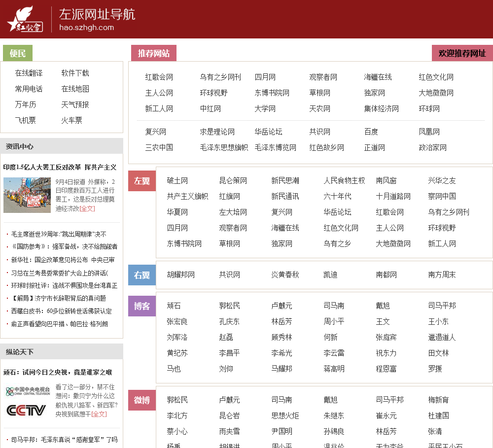Open 飞机票 link
493x448 pixels.
coord(25,120)
